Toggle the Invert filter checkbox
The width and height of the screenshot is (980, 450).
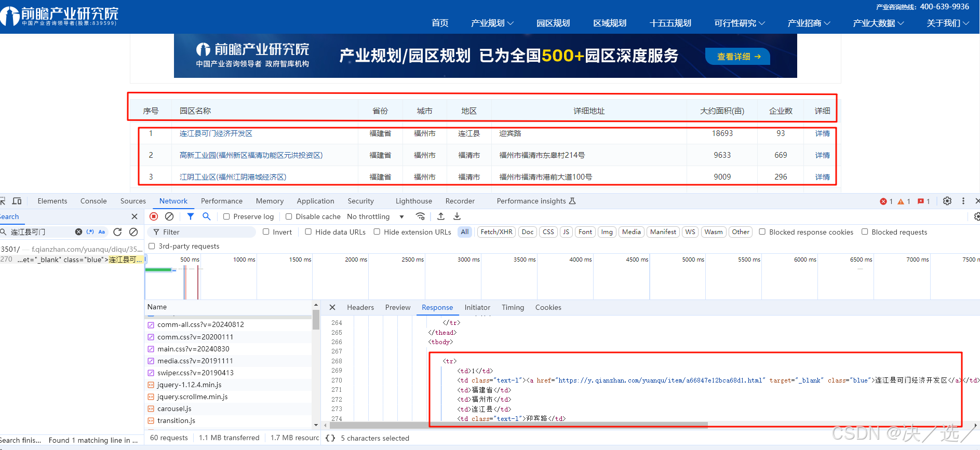pyautogui.click(x=266, y=232)
